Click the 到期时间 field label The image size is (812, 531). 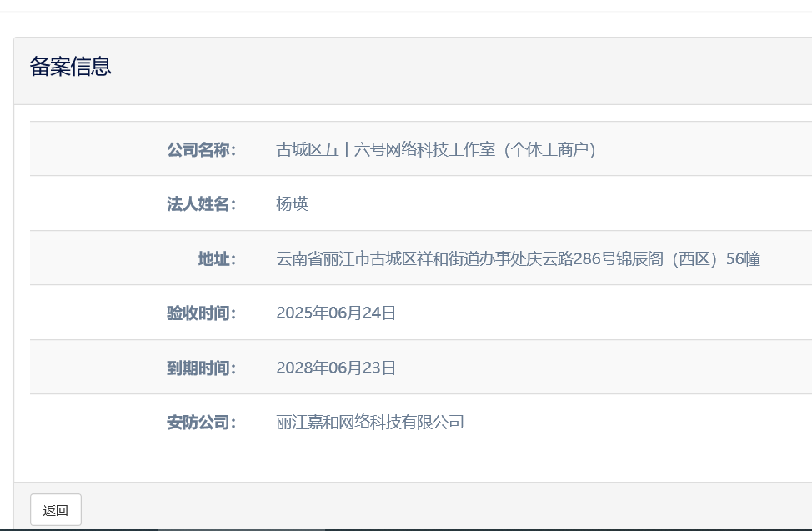(x=201, y=368)
